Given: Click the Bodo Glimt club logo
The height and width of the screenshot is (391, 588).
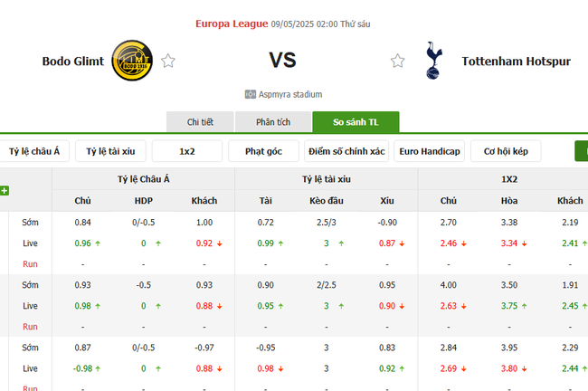Looking at the screenshot, I should point(130,62).
